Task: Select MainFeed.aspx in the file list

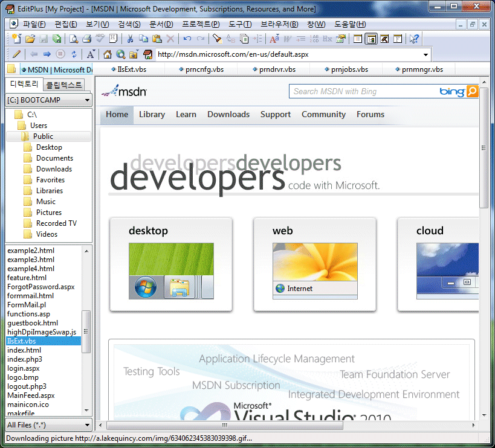Action: 31,395
